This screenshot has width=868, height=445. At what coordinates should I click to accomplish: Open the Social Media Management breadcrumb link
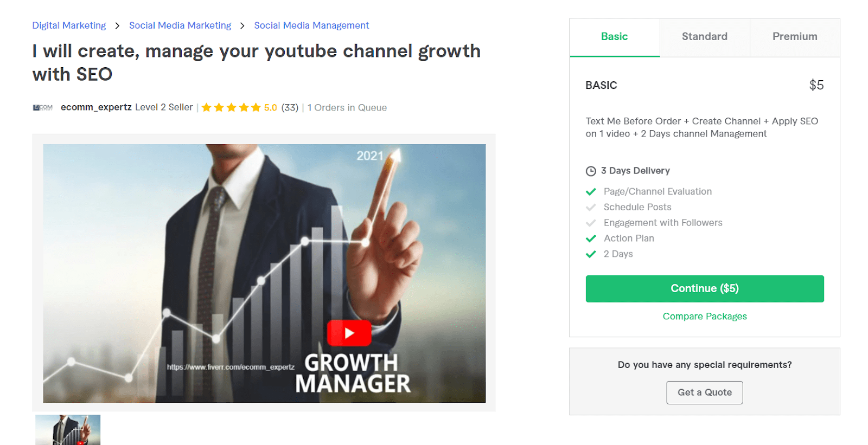(x=311, y=25)
